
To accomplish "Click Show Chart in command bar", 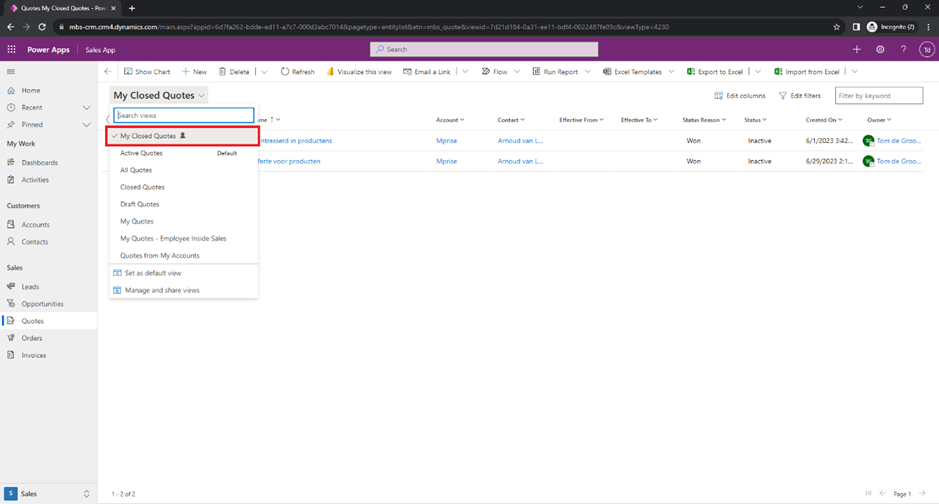I will tap(147, 71).
